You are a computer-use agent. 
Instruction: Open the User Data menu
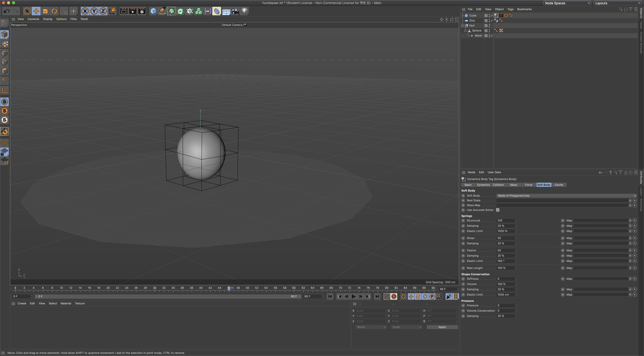click(x=494, y=172)
